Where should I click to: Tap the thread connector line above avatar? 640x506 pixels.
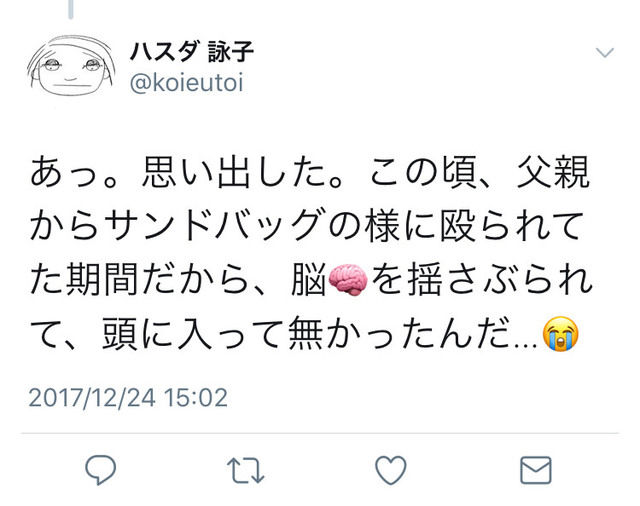(71, 9)
